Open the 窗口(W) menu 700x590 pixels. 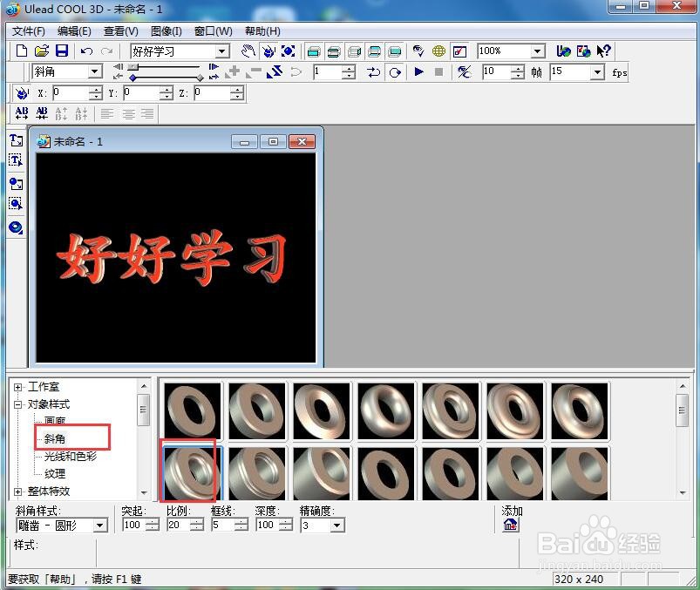click(x=213, y=31)
